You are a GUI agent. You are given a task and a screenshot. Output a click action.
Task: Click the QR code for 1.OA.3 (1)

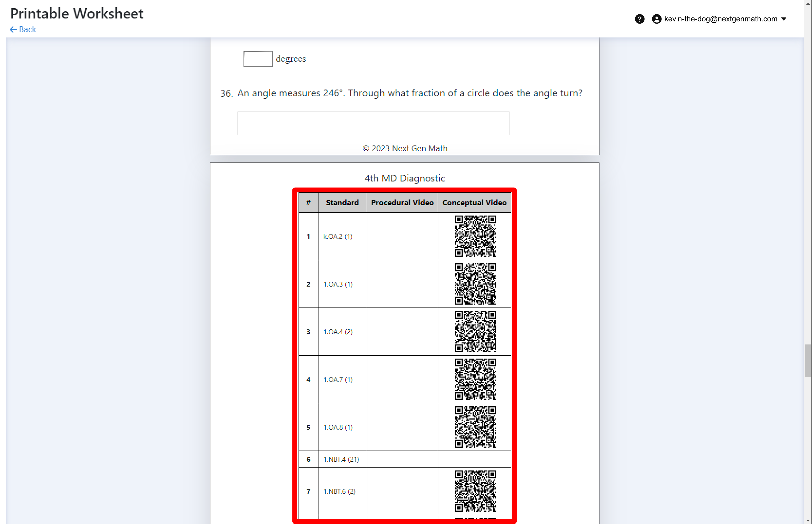click(x=475, y=284)
